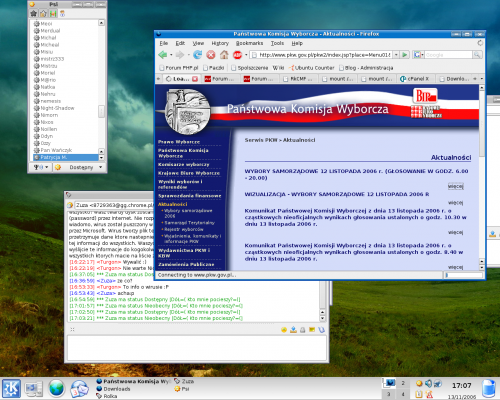Click in the Google search box in Firefox
Image resolution: width=500 pixels, height=400 pixels.
[449, 55]
